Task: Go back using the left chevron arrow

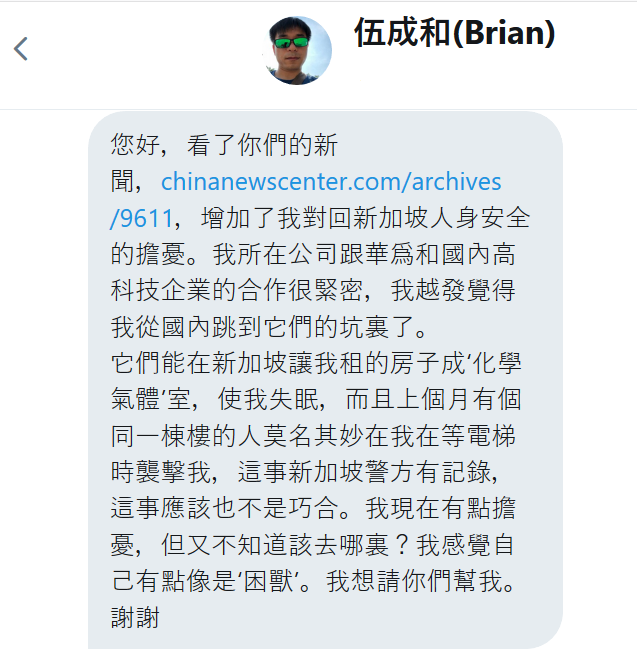Action: 21,49
